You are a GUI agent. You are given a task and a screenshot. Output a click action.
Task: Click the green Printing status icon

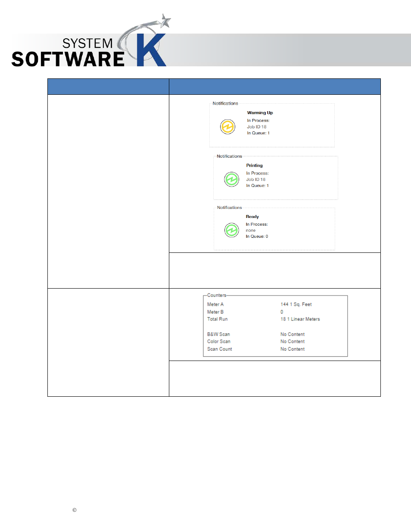coord(231,179)
